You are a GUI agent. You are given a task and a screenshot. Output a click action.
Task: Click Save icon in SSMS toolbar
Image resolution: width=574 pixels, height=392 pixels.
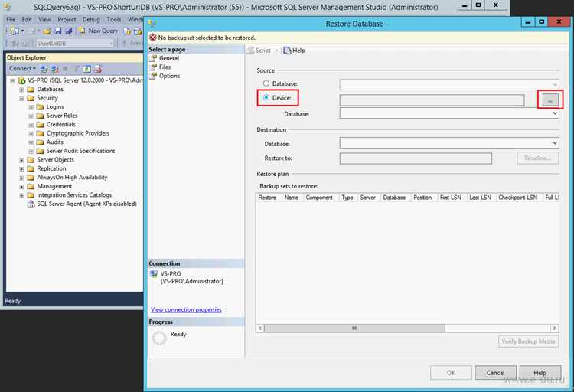point(58,31)
